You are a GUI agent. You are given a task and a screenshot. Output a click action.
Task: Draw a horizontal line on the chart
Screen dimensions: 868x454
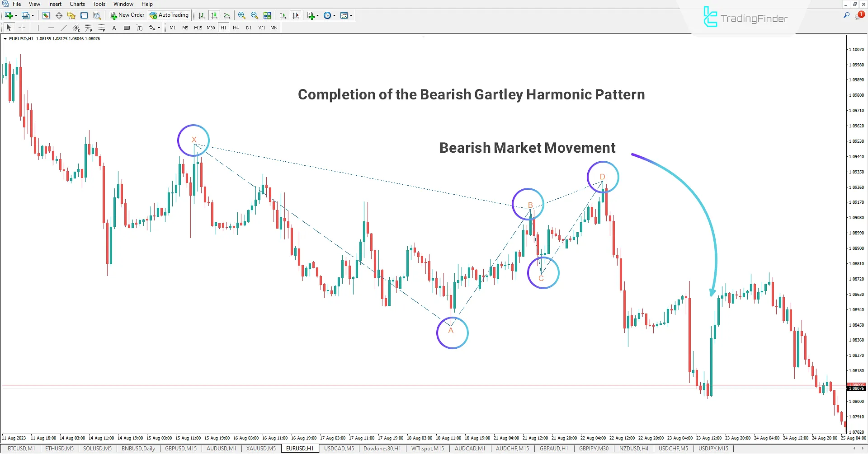pyautogui.click(x=51, y=28)
